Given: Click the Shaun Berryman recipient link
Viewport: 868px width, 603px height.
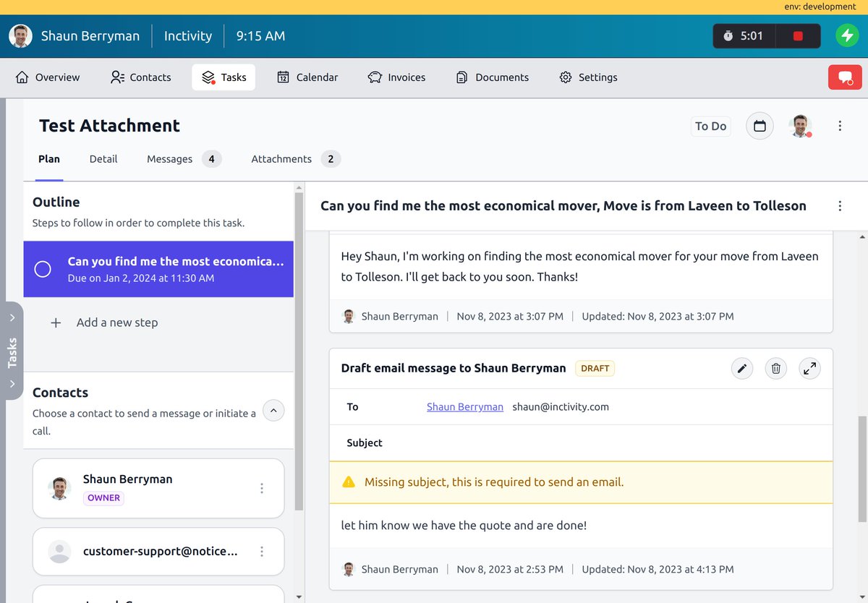Looking at the screenshot, I should click(465, 407).
